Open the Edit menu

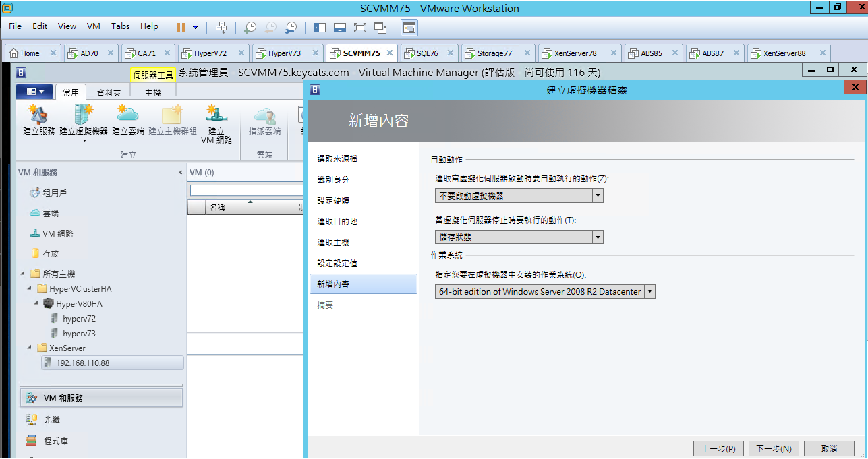pos(40,26)
